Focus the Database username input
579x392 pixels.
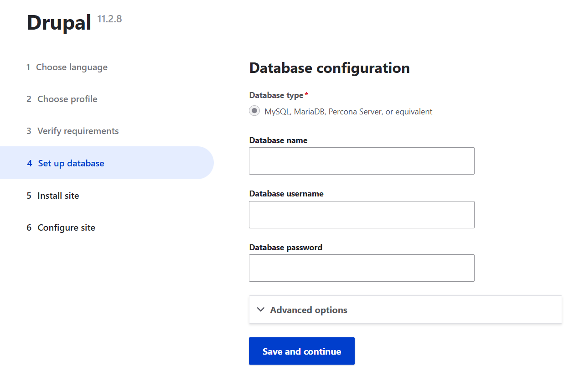tap(362, 215)
